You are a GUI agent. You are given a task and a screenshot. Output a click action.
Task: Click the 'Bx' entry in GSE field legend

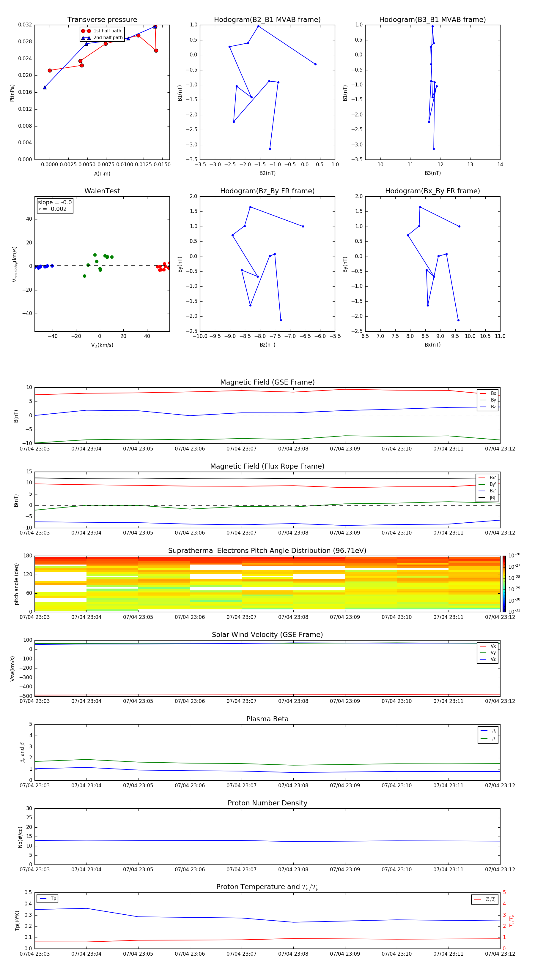488,394
